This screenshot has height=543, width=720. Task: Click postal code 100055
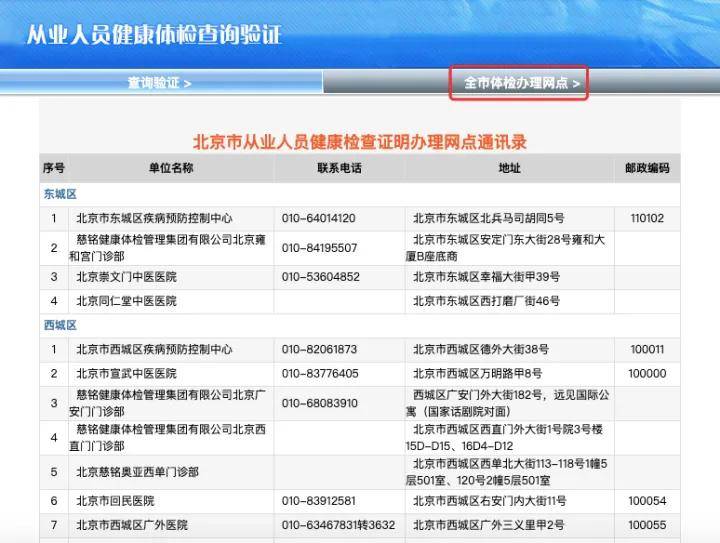coord(647,525)
